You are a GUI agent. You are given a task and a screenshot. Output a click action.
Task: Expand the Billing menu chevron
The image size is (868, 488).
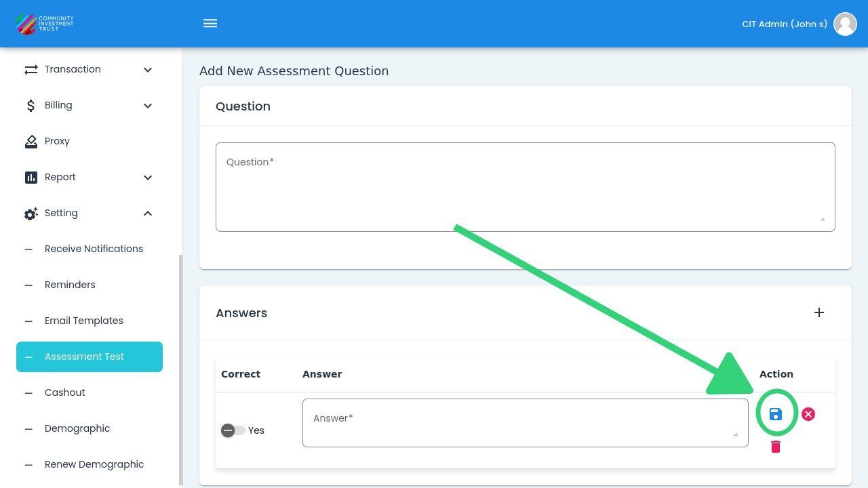tap(148, 106)
